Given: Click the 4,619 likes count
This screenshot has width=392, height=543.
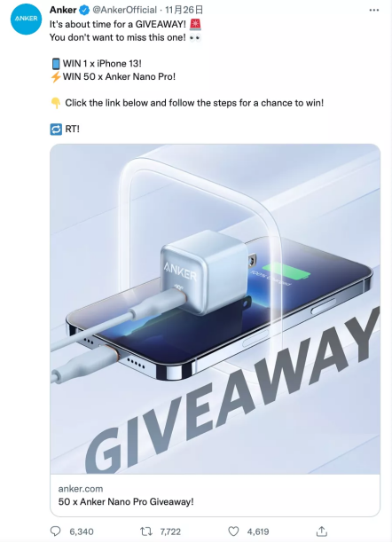Looking at the screenshot, I should (258, 531).
